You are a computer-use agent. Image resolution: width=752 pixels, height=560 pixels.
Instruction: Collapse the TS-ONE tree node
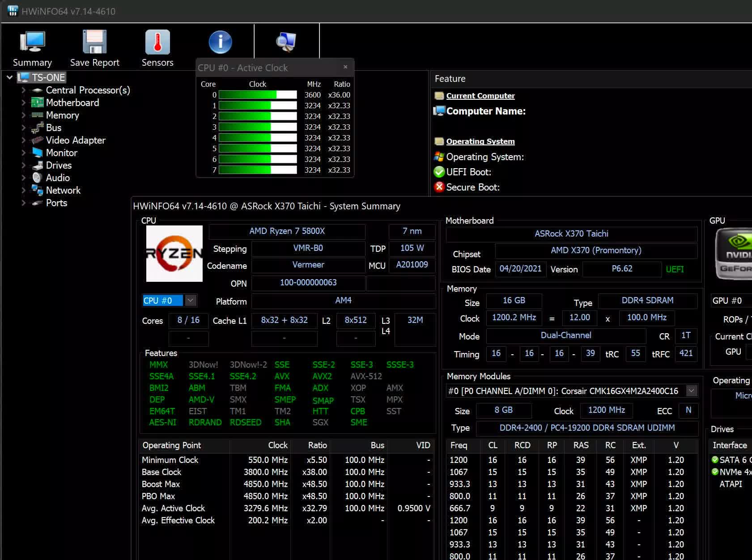coord(9,77)
